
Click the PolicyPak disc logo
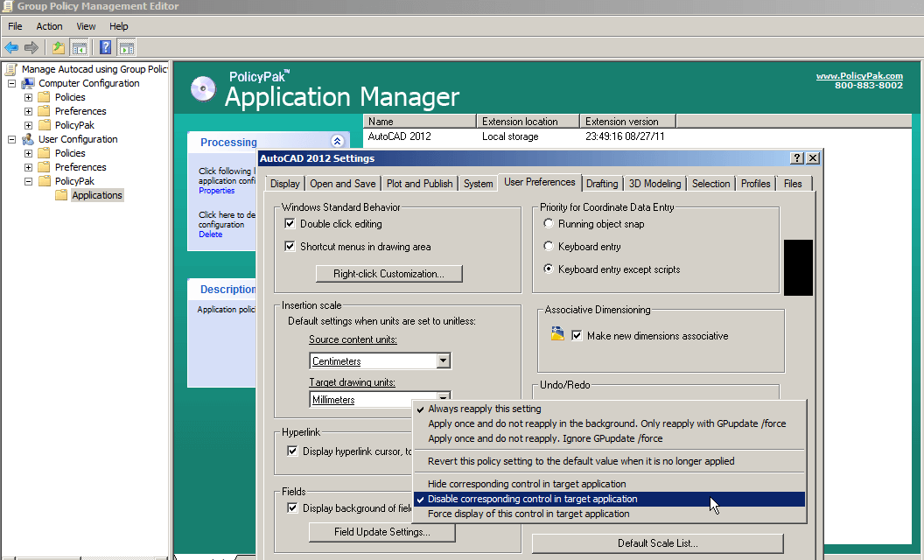(203, 89)
